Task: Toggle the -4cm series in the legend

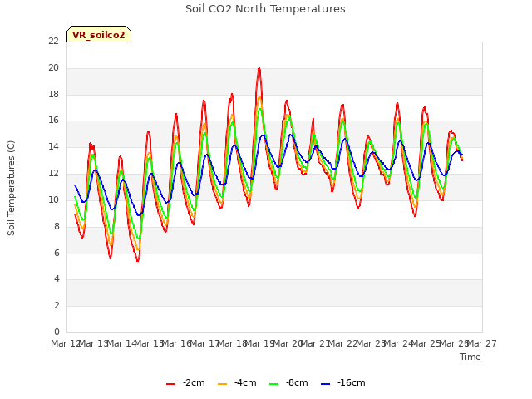Action: click(x=237, y=382)
